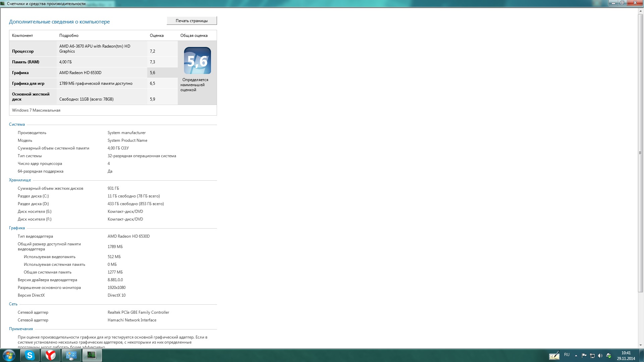Click 32-разрядная операционная система value

click(x=142, y=156)
